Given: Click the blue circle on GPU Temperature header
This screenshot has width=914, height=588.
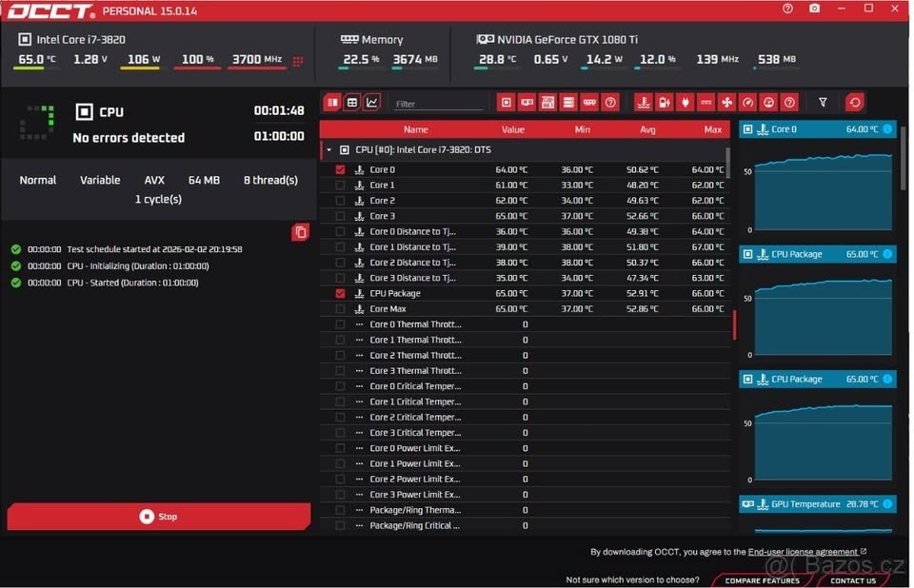Looking at the screenshot, I should pos(887,504).
